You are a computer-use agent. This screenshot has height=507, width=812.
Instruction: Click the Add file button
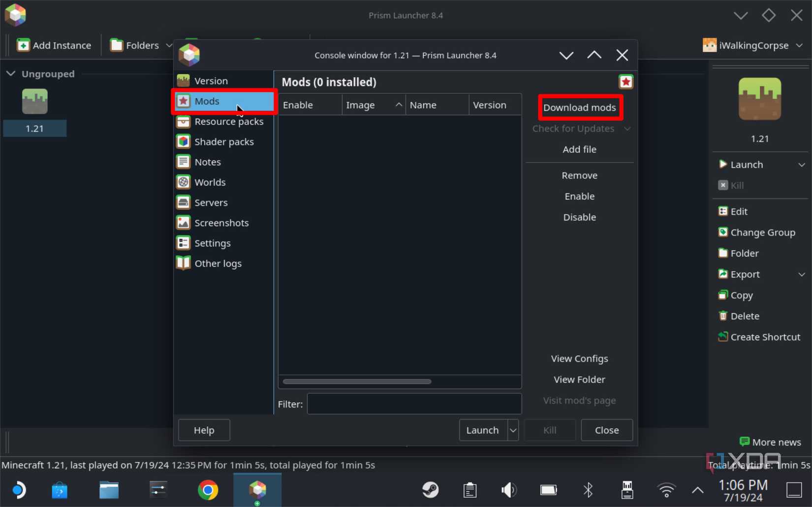[580, 149]
